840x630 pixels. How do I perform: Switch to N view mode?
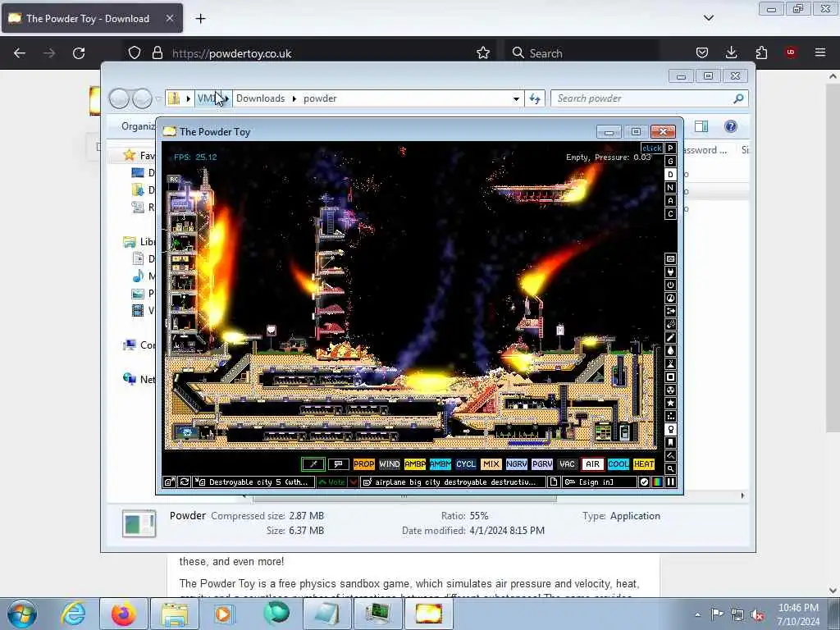[670, 188]
